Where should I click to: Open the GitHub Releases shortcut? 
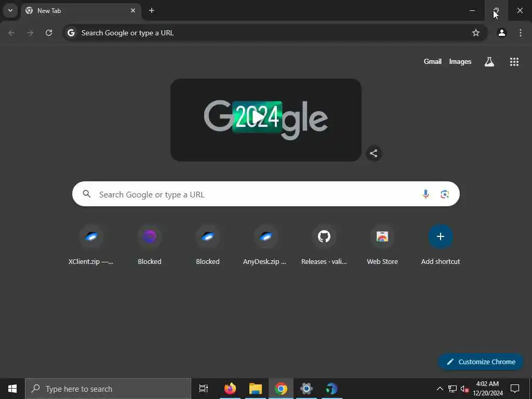click(x=324, y=245)
